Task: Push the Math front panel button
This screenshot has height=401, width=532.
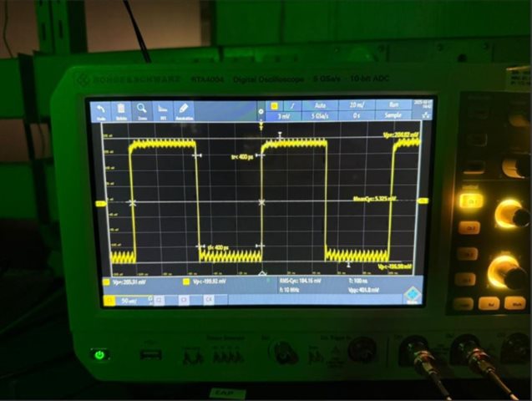Action: click(x=516, y=303)
